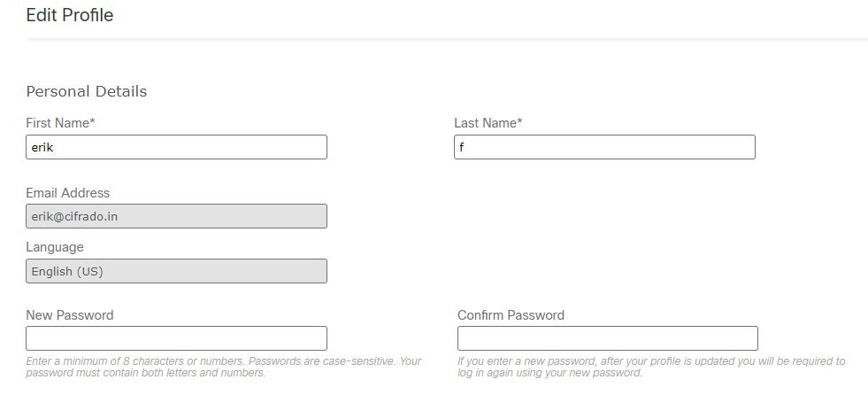Click the letter f in Last Name
The width and height of the screenshot is (868, 395).
(462, 148)
